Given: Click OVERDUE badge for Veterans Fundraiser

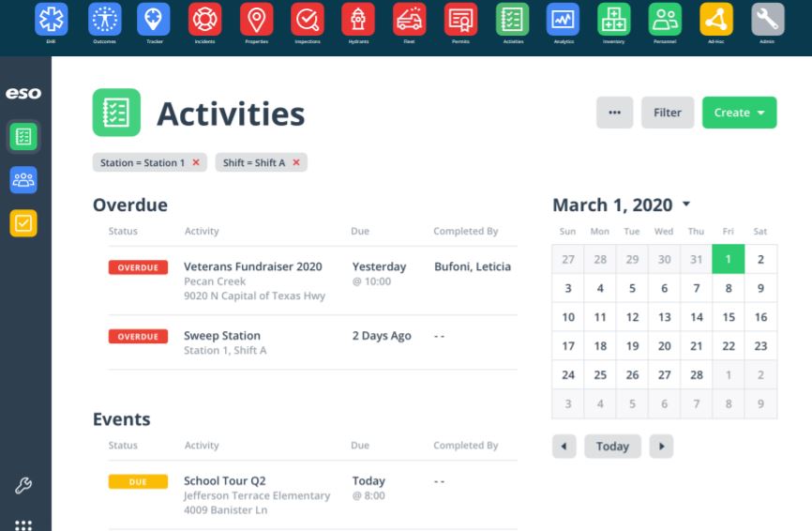Looking at the screenshot, I should [x=138, y=267].
